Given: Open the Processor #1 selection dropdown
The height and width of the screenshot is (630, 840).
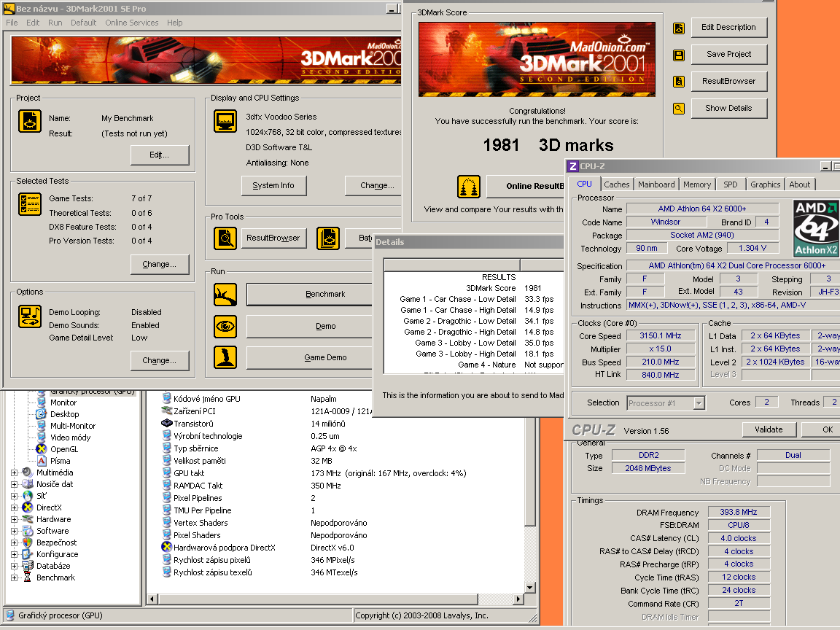Looking at the screenshot, I should (699, 402).
